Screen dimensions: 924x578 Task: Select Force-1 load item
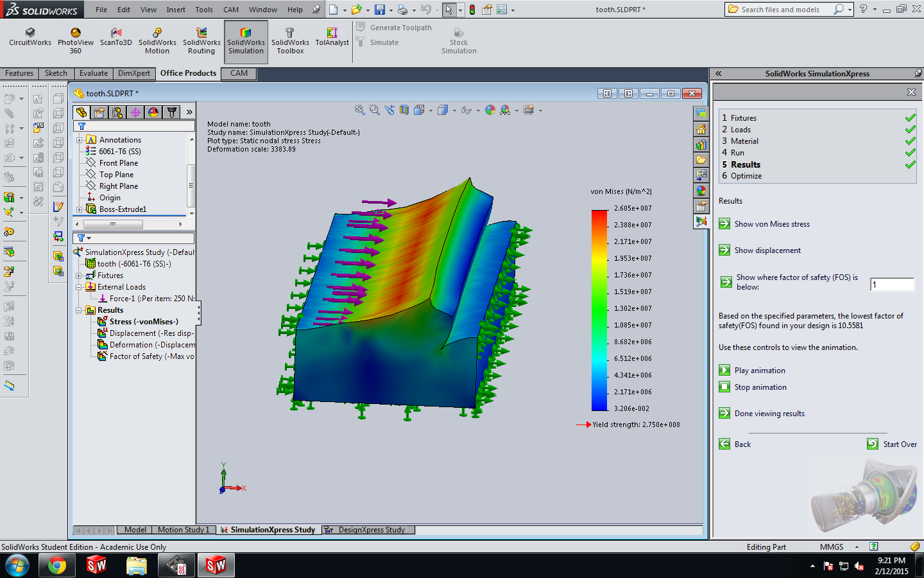point(146,299)
